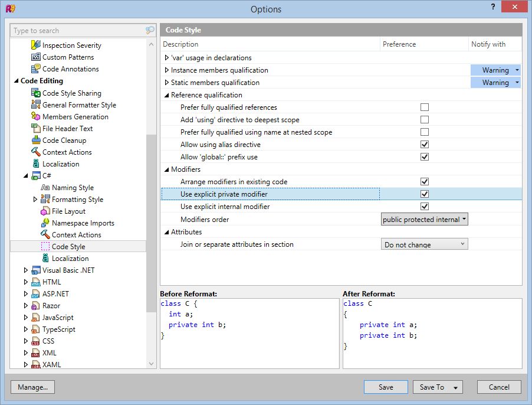Uncheck Allow using alias directive
Image resolution: width=532 pixels, height=405 pixels.
pos(424,145)
